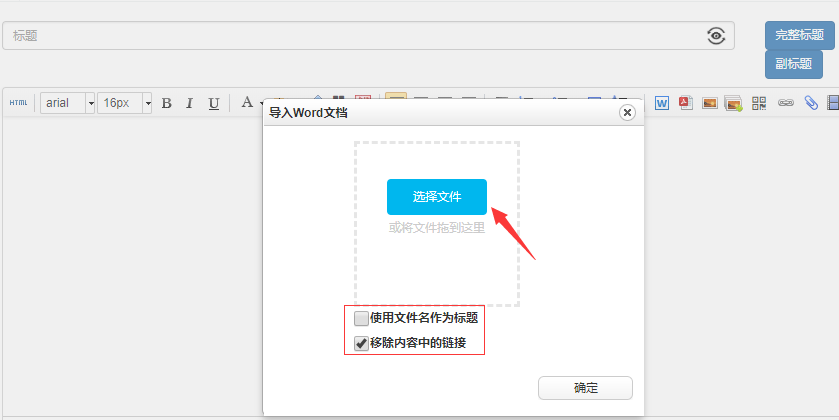Toggle bold formatting
The image size is (839, 420).
coord(167,103)
